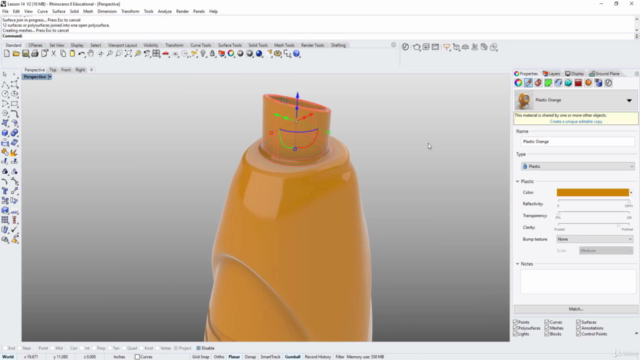Select the Circle tool in left sidebar

point(5,94)
